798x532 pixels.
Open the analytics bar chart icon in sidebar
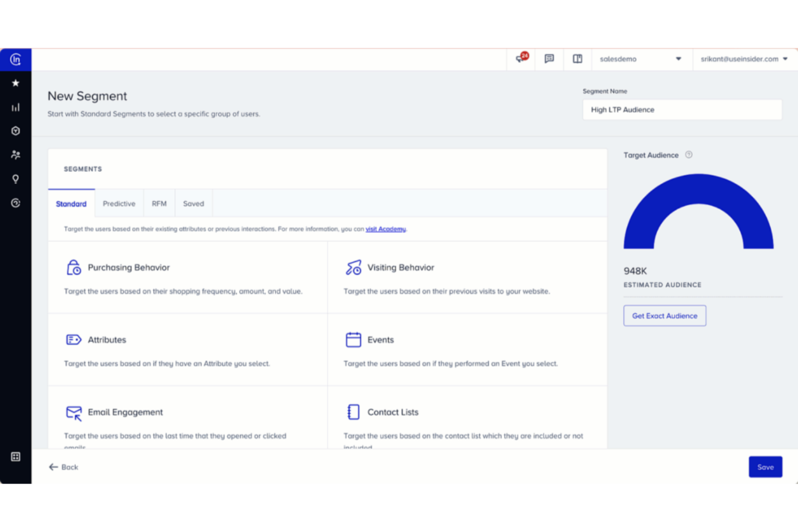[16, 107]
